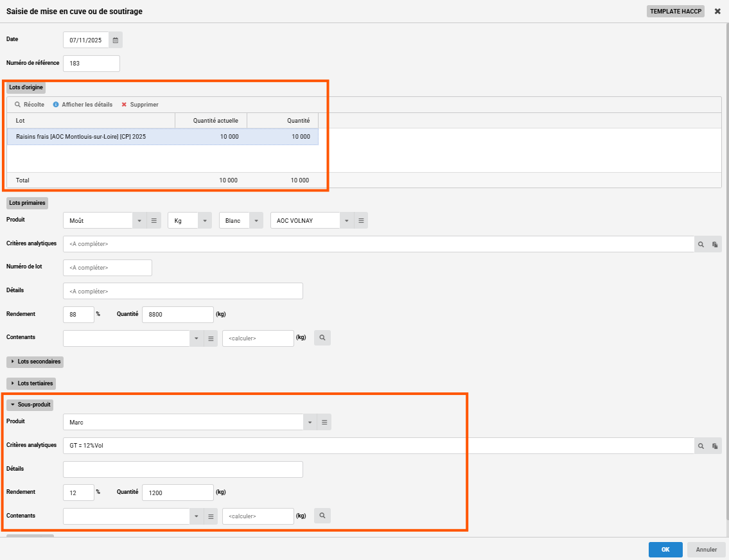Expand the Lots secondaires section
Viewport: 729px width, 560px height.
click(x=35, y=362)
